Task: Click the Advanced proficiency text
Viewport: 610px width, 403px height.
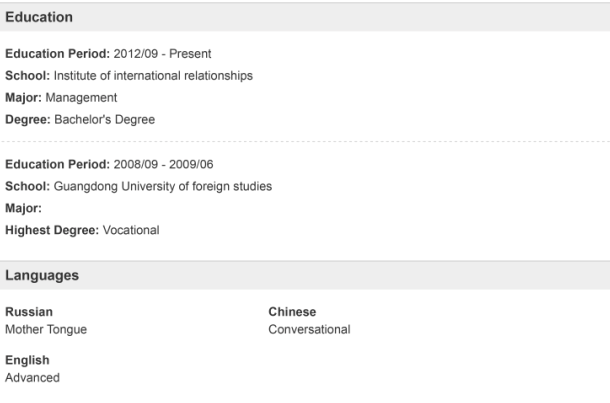Action: tap(33, 378)
